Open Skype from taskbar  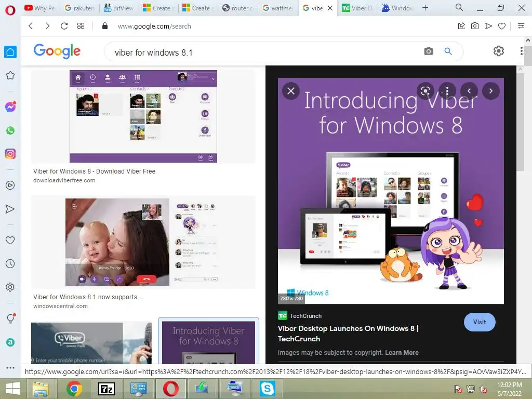click(x=268, y=389)
